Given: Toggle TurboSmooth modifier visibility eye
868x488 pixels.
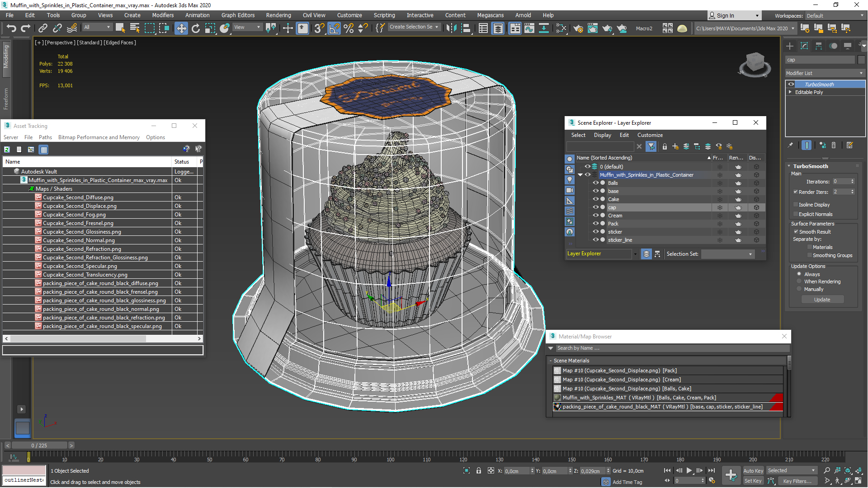Looking at the screenshot, I should (791, 84).
